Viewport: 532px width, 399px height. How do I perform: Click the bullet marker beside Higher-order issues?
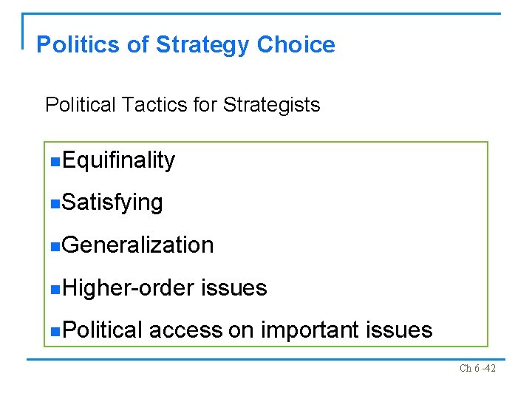pos(56,288)
